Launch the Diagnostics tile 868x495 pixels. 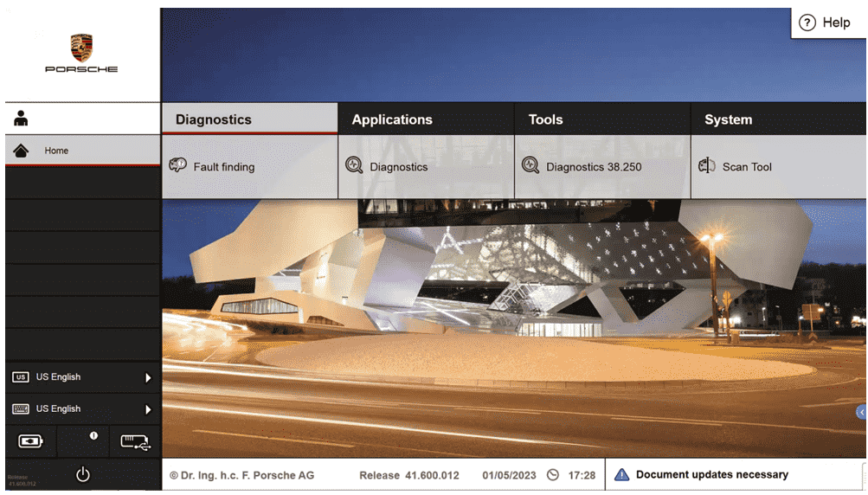click(426, 167)
